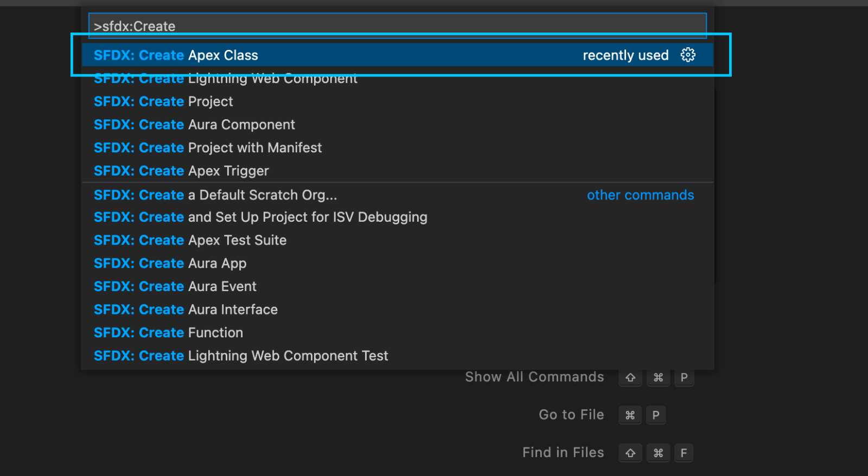Click the Find in Files shortcut hint

pyautogui.click(x=563, y=453)
